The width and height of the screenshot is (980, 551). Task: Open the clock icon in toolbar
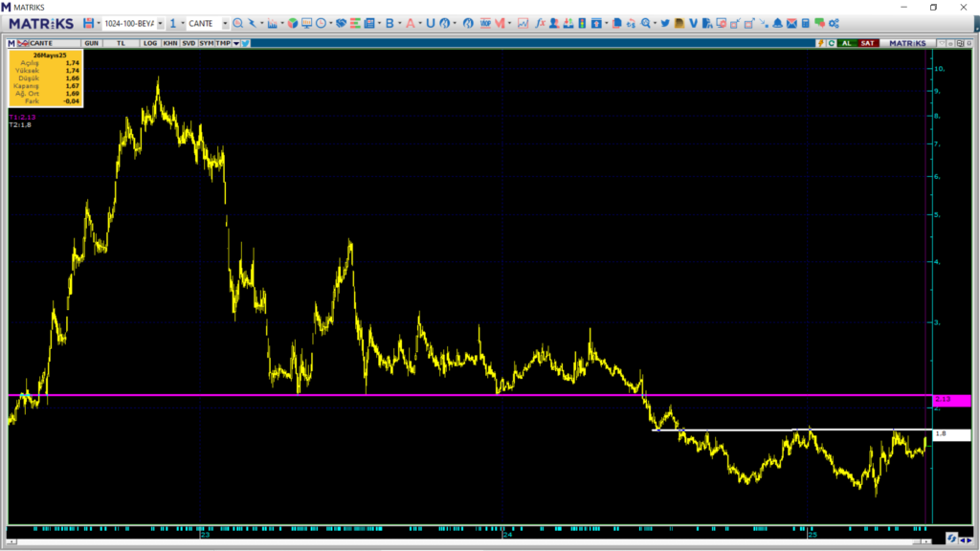[x=321, y=23]
